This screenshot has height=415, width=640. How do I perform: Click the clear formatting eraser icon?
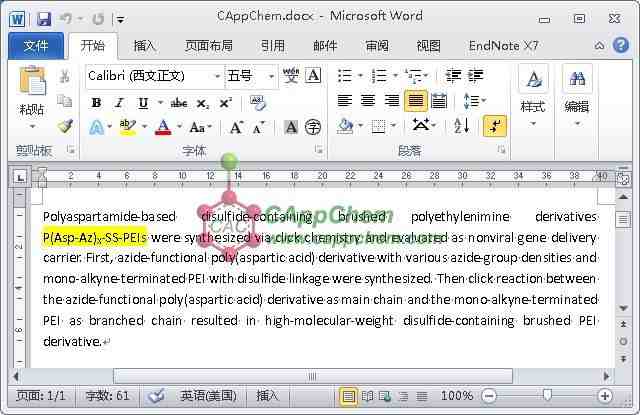[x=258, y=103]
